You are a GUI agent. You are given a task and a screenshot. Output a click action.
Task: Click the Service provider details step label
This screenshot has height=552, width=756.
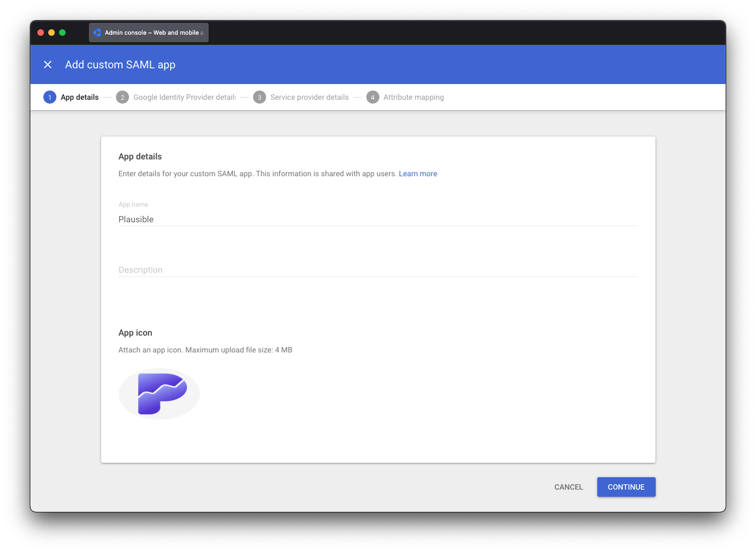(x=309, y=97)
